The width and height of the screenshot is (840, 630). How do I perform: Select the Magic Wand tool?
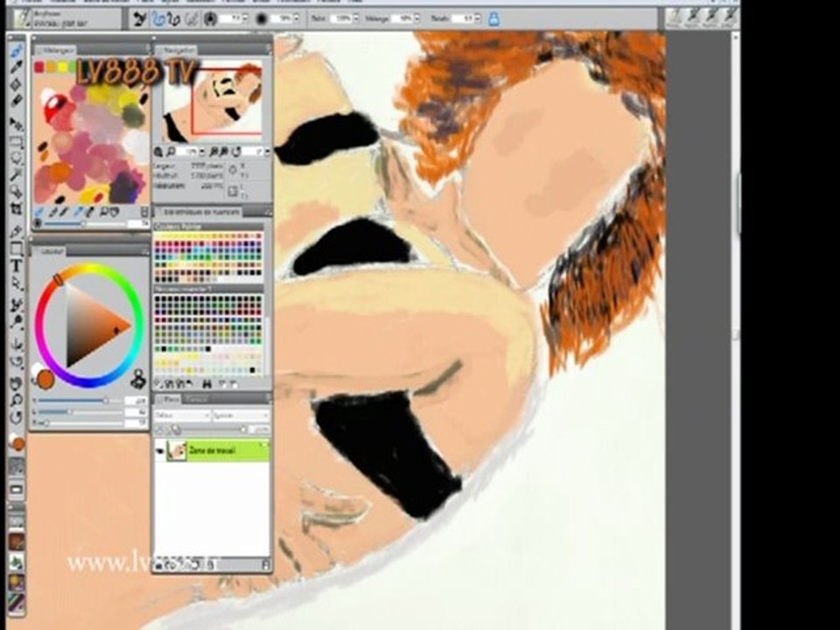click(17, 175)
